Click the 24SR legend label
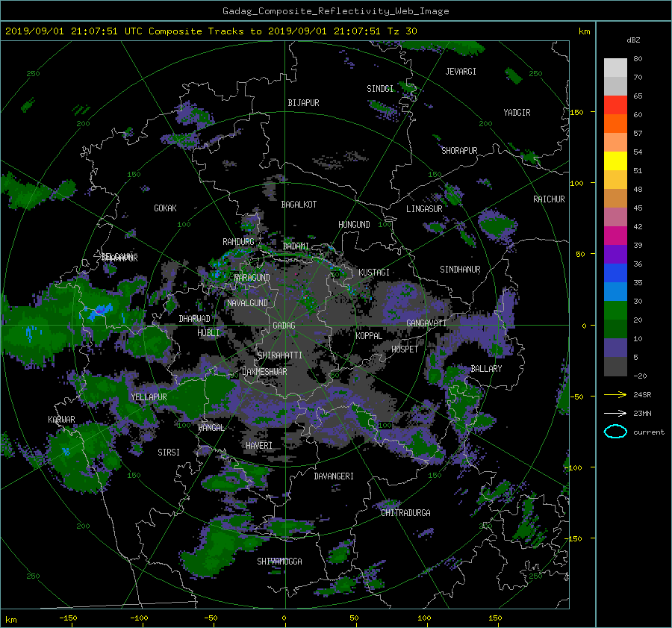This screenshot has height=628, width=672. 642,394
